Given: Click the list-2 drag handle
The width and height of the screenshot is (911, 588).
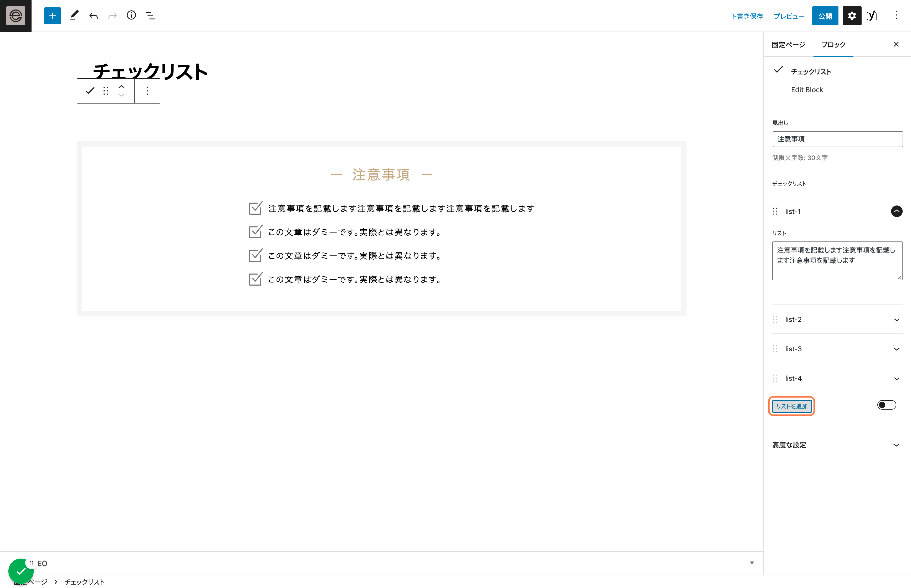Looking at the screenshot, I should [x=775, y=319].
